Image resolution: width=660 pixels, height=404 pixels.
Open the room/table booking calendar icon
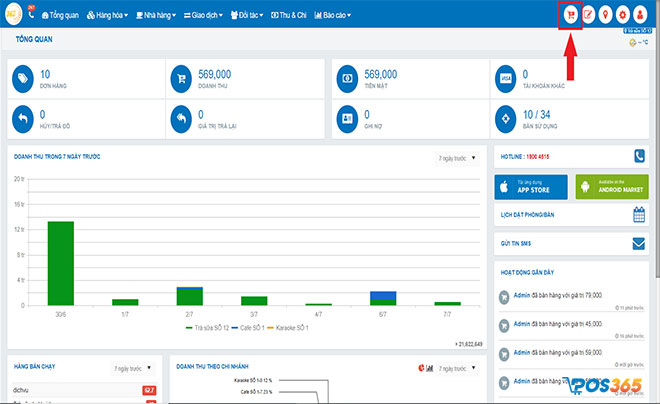639,214
